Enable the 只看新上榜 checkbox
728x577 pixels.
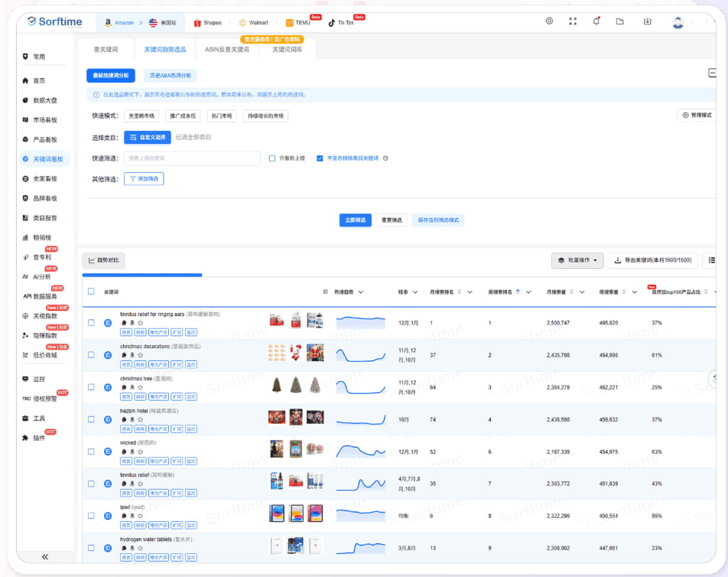272,158
